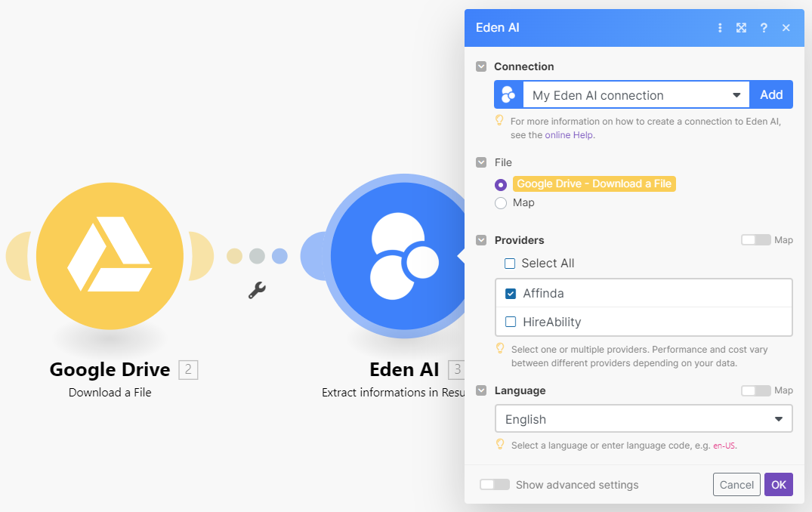The height and width of the screenshot is (512, 812).
Task: Click the lightbulb hint icon under Providers
Action: click(x=500, y=348)
